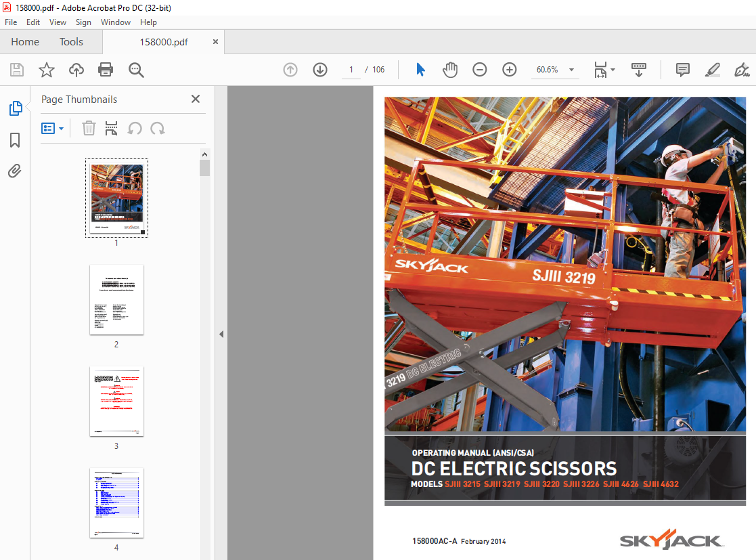Select page 4 thumbnail
The image size is (756, 560).
point(116,503)
